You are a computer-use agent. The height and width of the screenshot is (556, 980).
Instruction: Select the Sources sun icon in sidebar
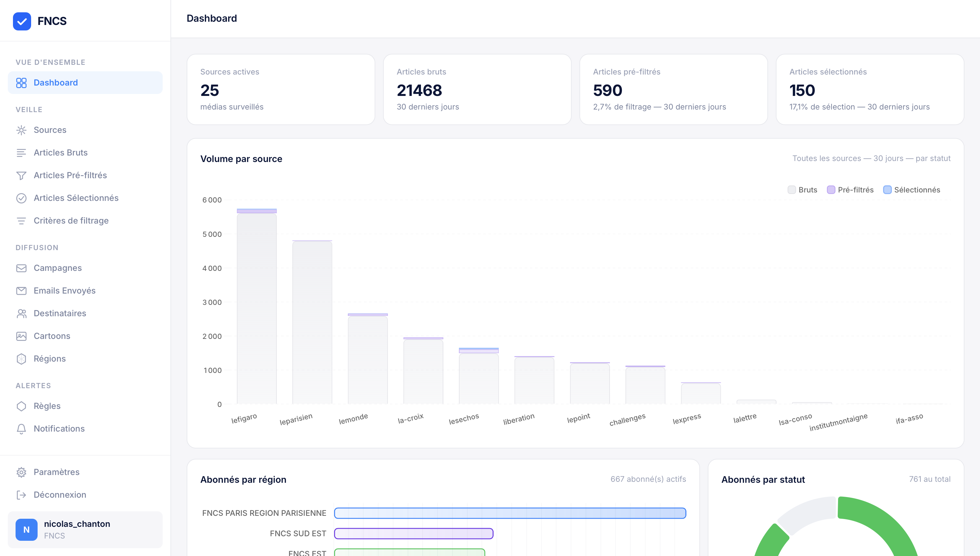click(x=21, y=130)
